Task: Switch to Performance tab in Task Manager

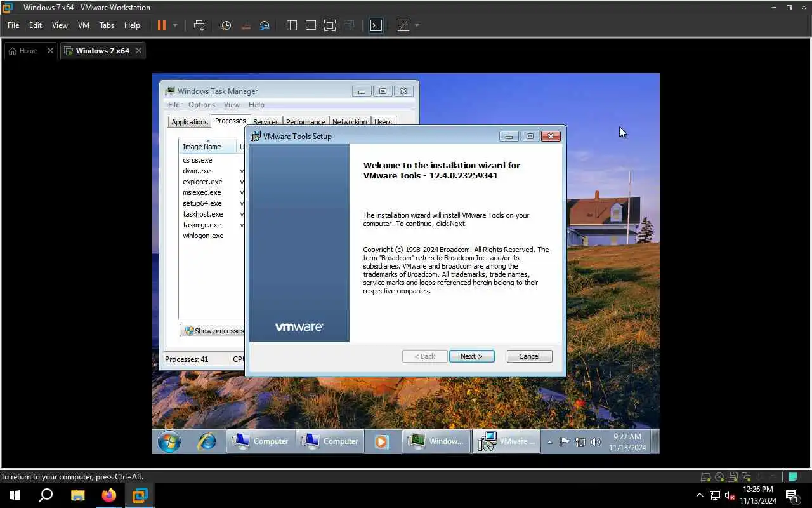Action: click(x=305, y=122)
